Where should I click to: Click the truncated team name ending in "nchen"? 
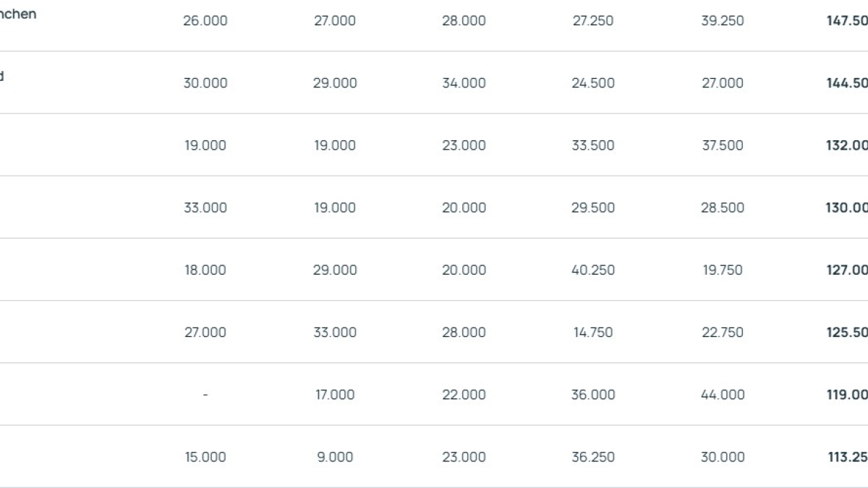click(18, 14)
